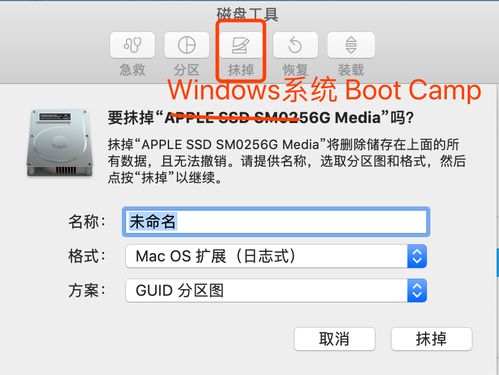Focus the 名称 name input field

(276, 222)
